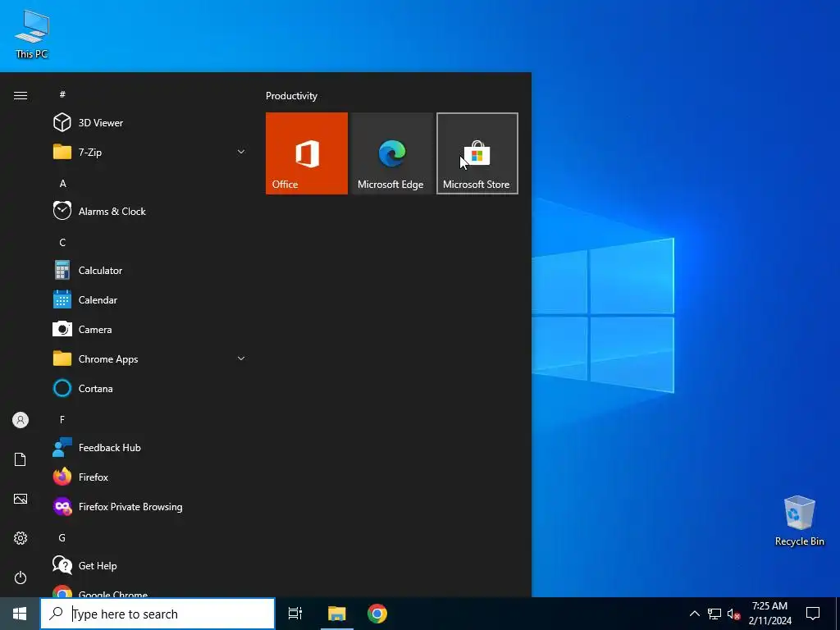The width and height of the screenshot is (840, 630).
Task: Open the Microsoft Store tile
Action: point(477,153)
